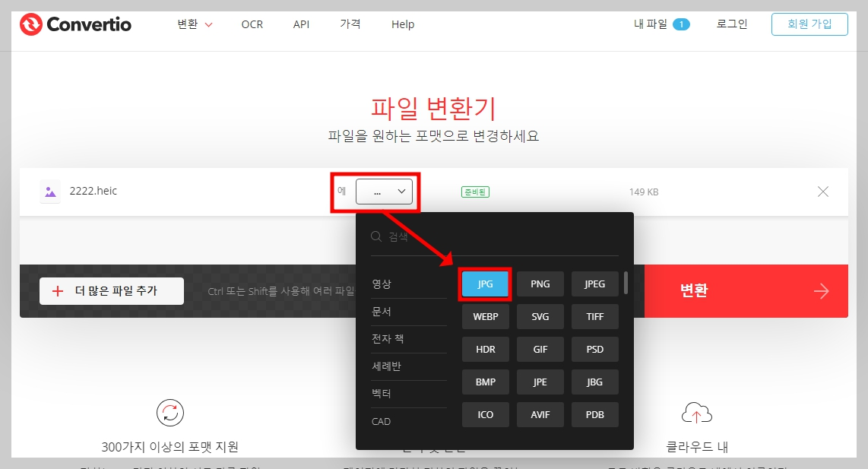
Task: Click the 2222.heic image thumbnail icon
Action: point(49,192)
